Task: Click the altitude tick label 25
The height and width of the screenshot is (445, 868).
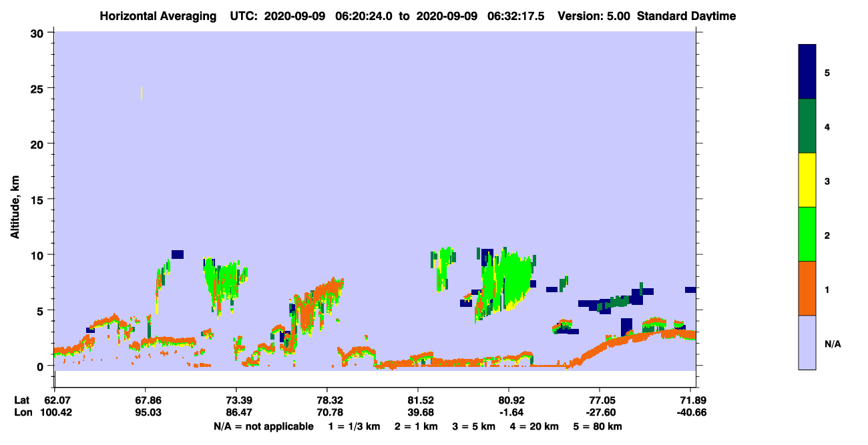Action: coord(39,88)
